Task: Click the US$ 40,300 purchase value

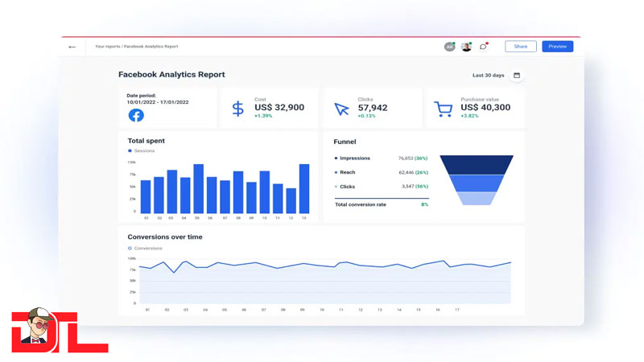Action: [x=485, y=108]
